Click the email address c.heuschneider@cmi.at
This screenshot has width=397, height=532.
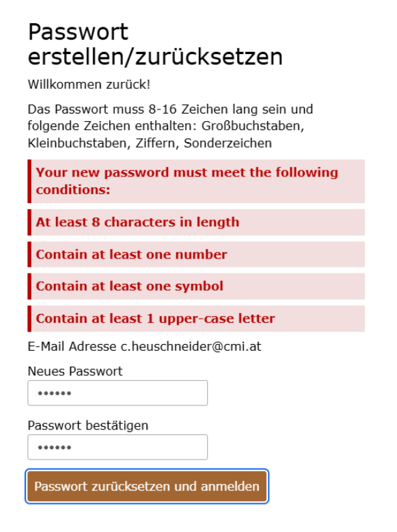pos(191,347)
